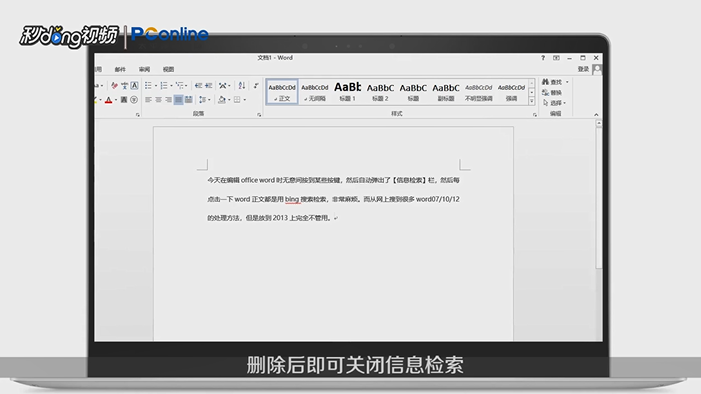Apply the 标题 2 style

380,92
